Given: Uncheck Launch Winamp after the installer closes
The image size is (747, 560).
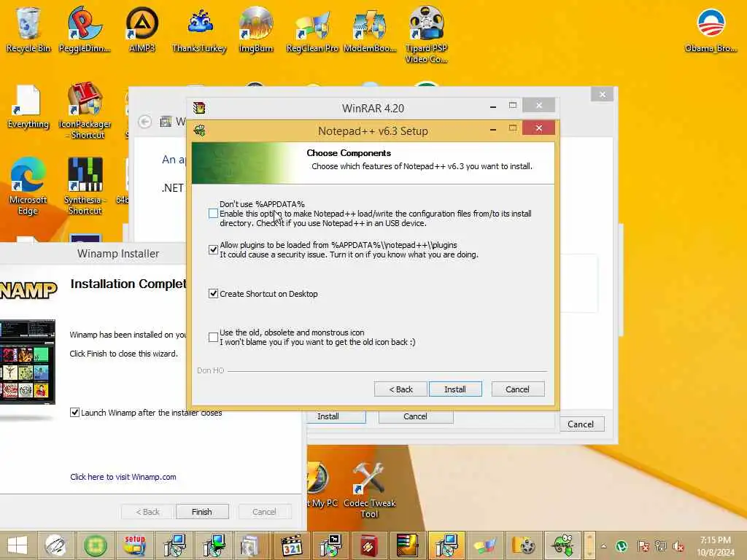Looking at the screenshot, I should point(75,413).
